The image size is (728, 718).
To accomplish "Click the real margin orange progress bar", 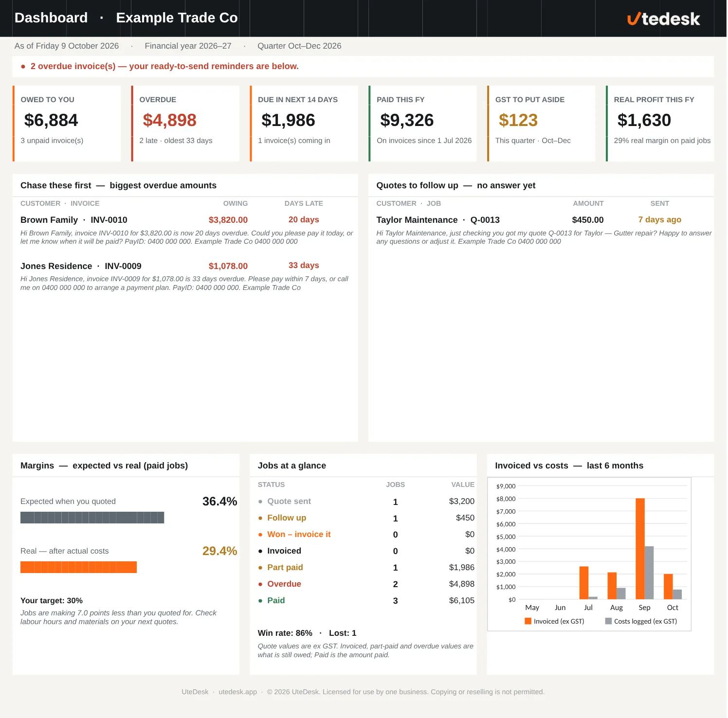I will coord(78,567).
